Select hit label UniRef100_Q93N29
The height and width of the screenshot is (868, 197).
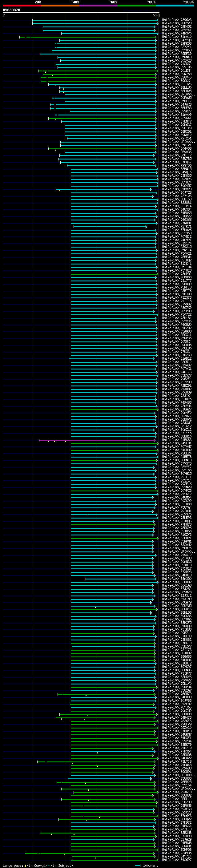pos(177,487)
